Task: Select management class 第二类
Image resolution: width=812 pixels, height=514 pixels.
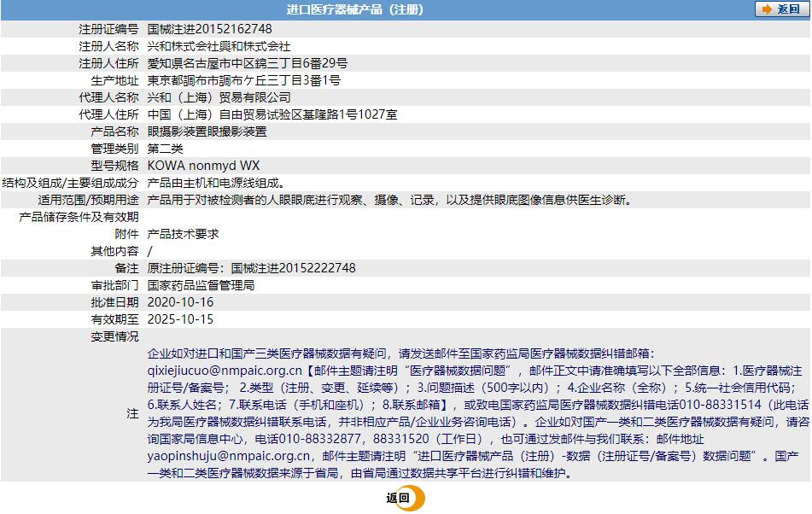Action: (165, 149)
